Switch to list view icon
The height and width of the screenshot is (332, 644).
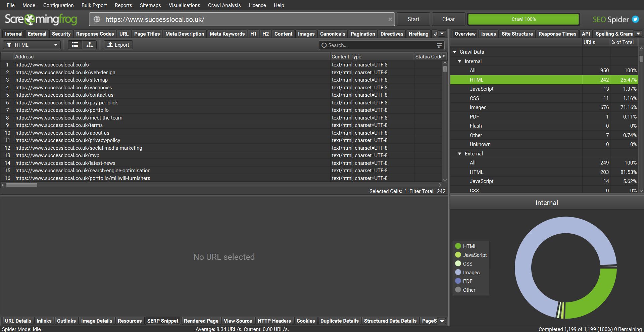75,45
